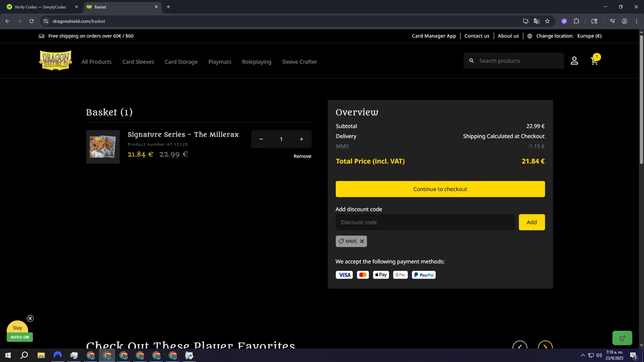The height and width of the screenshot is (362, 644).
Task: Open Windows taskbar search
Action: click(x=24, y=355)
